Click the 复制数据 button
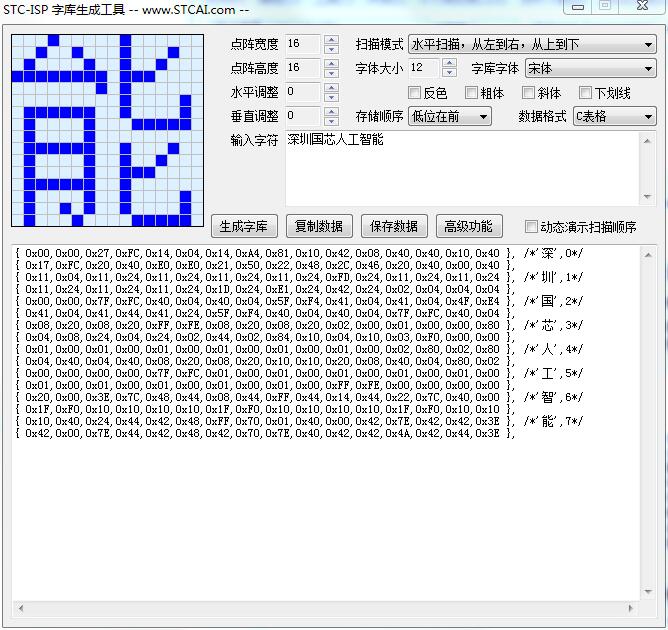The height and width of the screenshot is (630, 668). [x=319, y=226]
